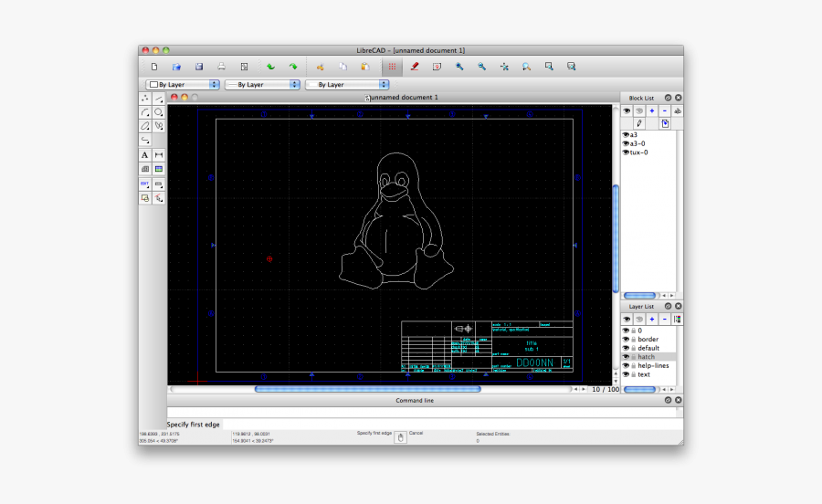Remove the block with the minus button
Image resolution: width=822 pixels, height=504 pixels.
pos(665,111)
